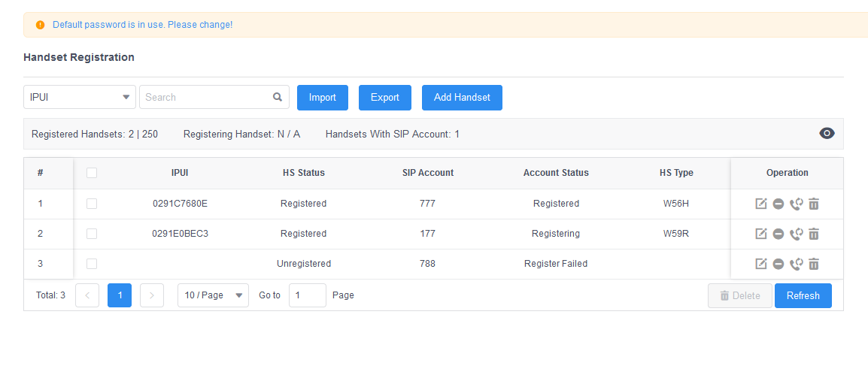Click the Import button

(x=323, y=98)
